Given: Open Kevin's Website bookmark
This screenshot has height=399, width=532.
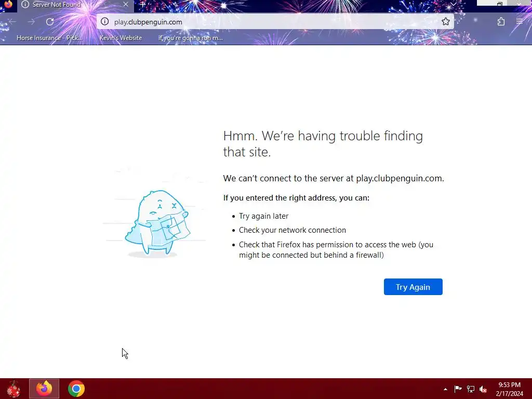Looking at the screenshot, I should click(121, 38).
